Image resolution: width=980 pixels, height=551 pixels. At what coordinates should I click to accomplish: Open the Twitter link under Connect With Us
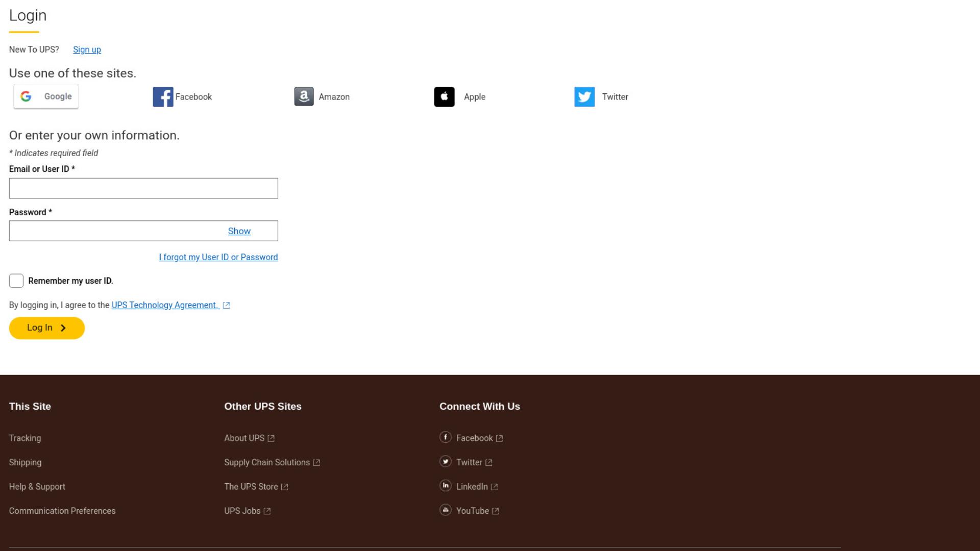coord(469,462)
